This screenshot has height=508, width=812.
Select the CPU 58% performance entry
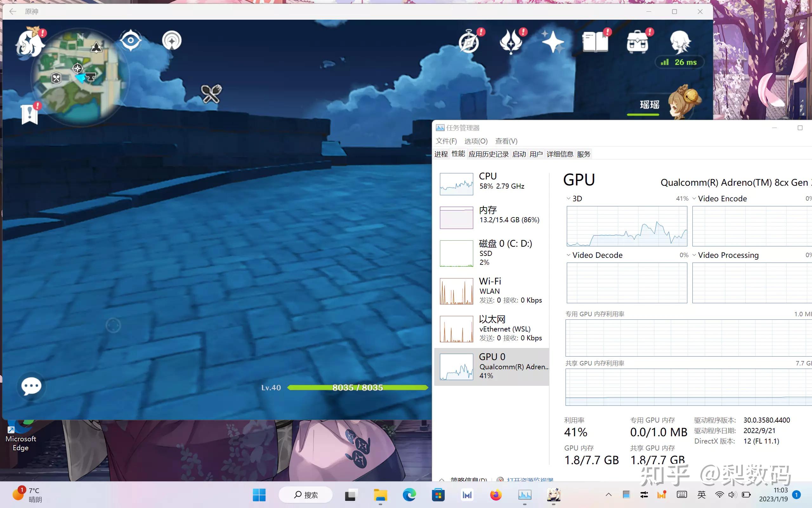coord(492,184)
